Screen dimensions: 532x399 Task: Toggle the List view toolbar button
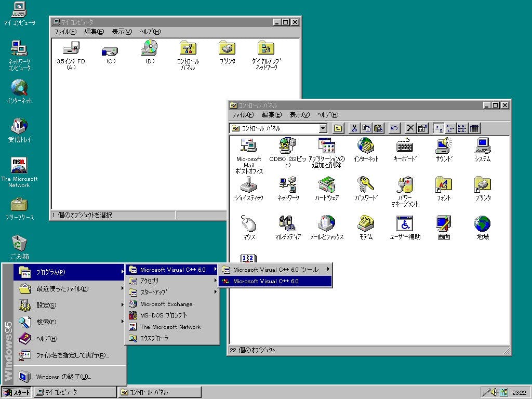(x=462, y=128)
